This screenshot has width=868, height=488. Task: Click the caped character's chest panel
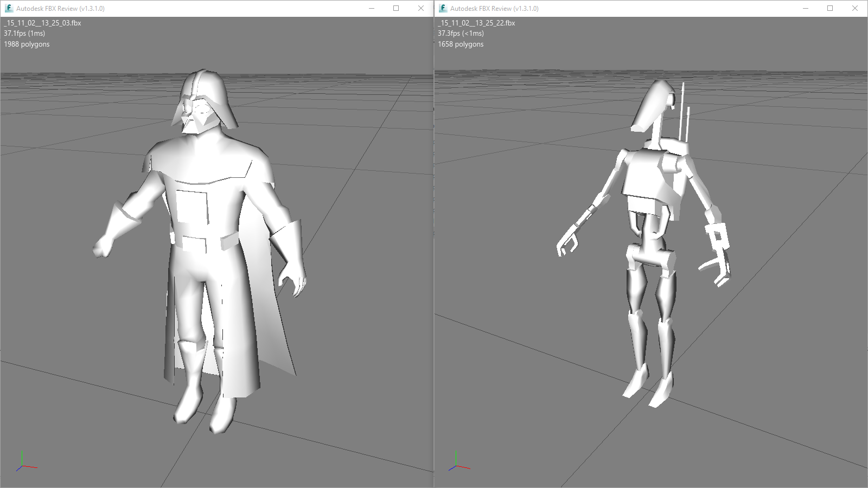point(192,207)
